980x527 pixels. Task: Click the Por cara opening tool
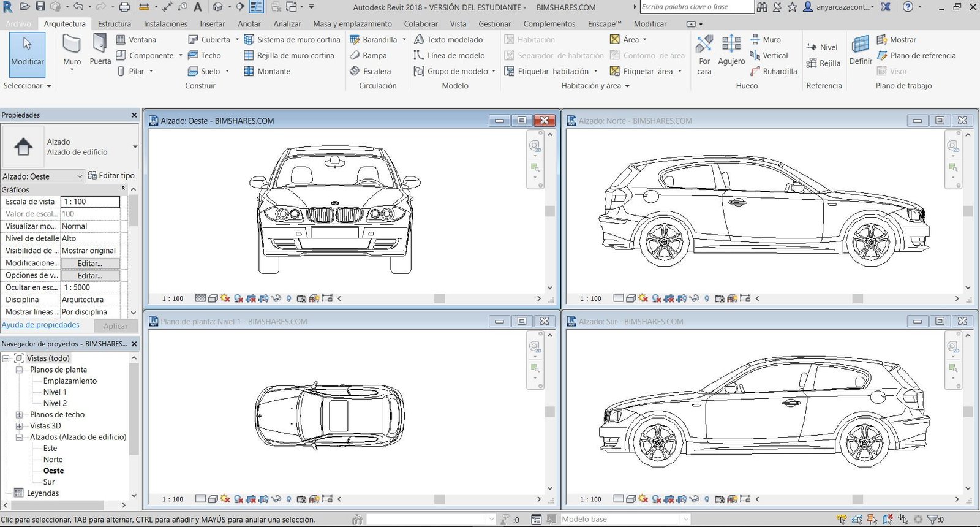(704, 55)
